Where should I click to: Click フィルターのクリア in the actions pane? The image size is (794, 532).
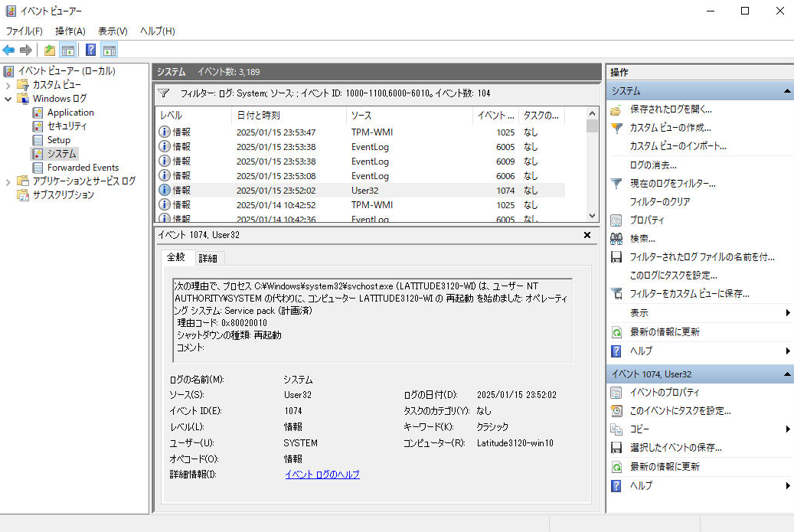click(659, 202)
